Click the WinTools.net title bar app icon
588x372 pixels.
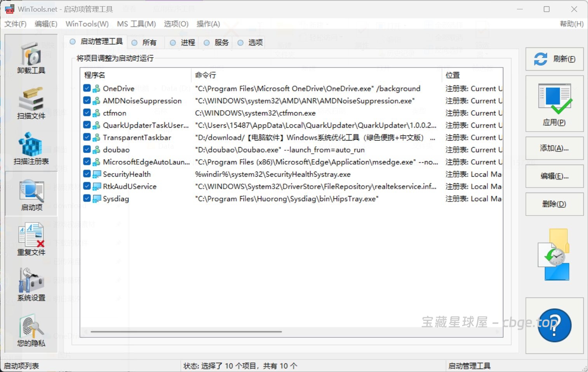(x=9, y=9)
